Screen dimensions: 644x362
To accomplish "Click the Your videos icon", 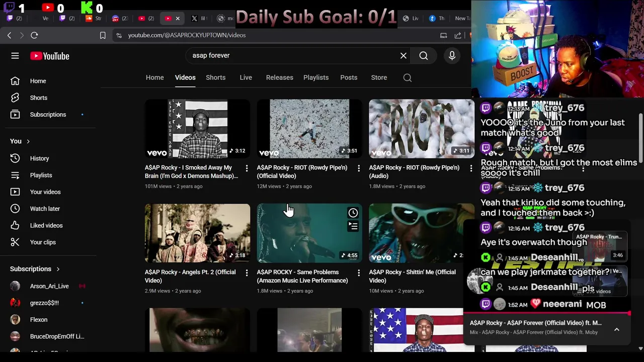I will (x=15, y=192).
